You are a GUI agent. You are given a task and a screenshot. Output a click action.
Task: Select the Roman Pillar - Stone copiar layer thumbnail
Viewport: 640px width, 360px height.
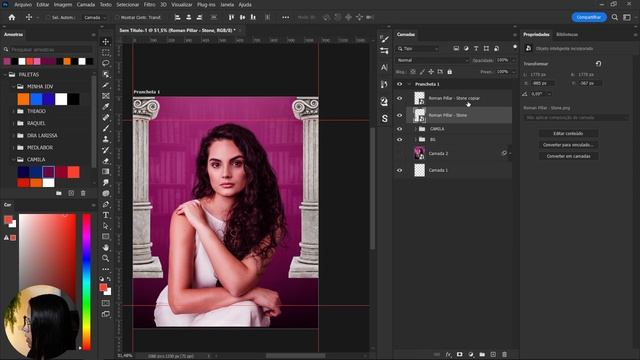(419, 98)
